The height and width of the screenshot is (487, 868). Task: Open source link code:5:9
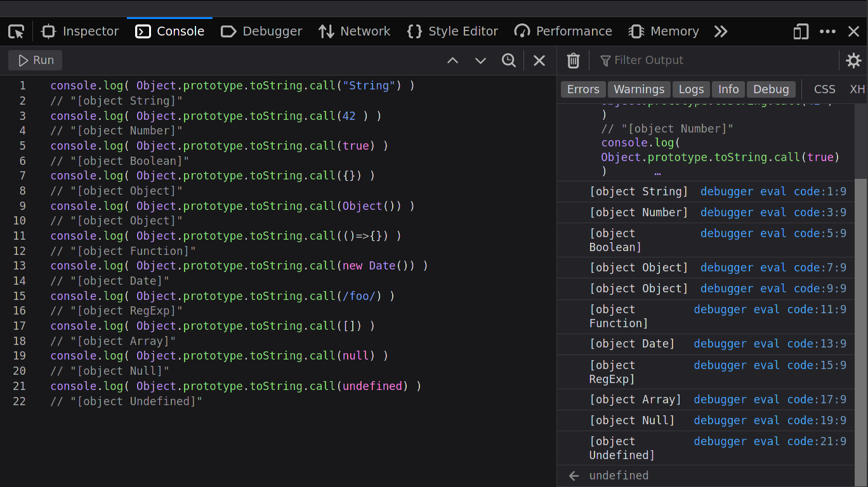pos(773,233)
